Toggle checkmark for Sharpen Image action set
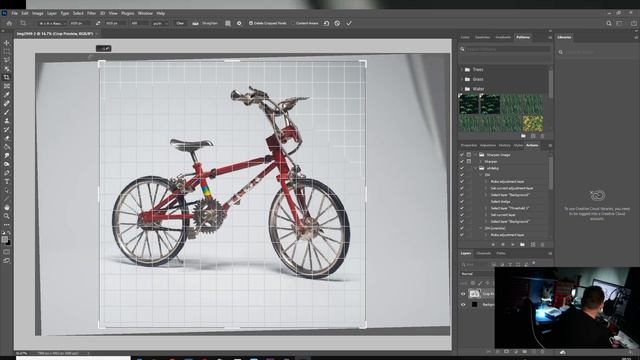 click(462, 155)
